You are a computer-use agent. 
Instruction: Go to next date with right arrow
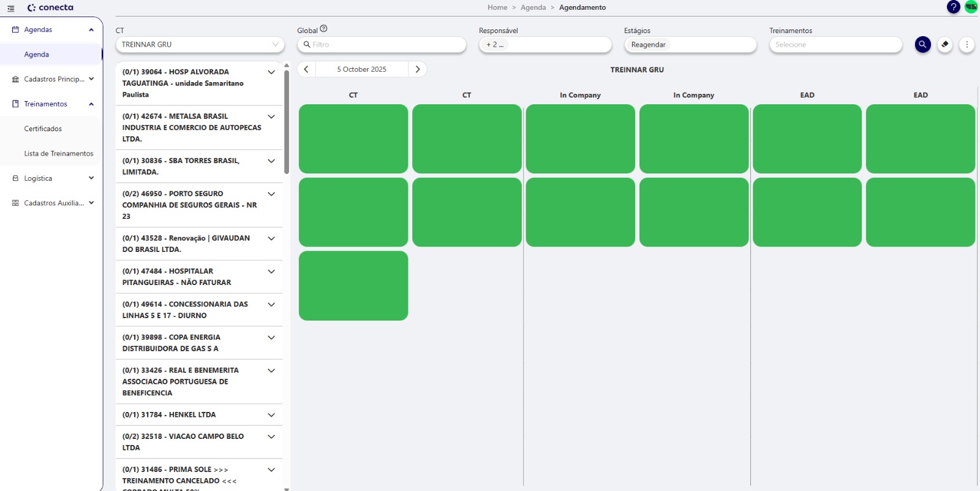pyautogui.click(x=418, y=69)
